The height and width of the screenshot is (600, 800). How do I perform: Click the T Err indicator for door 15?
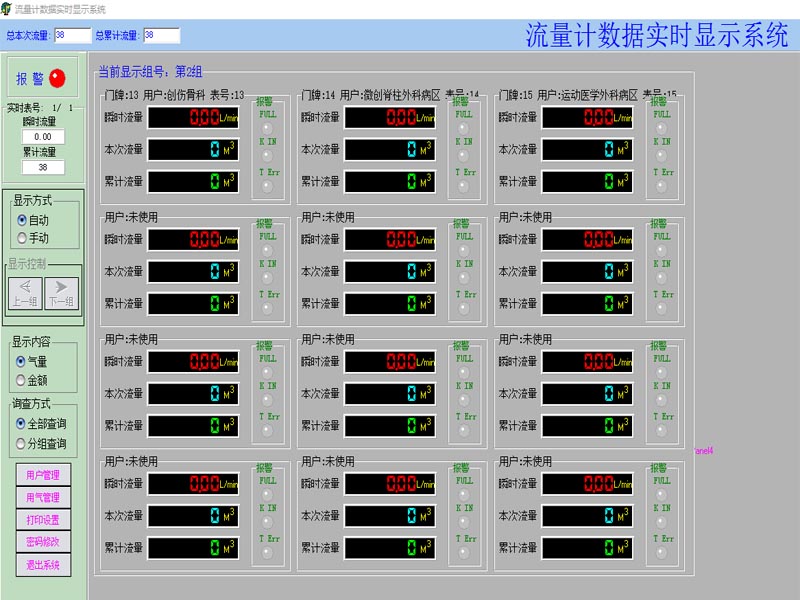tap(662, 187)
